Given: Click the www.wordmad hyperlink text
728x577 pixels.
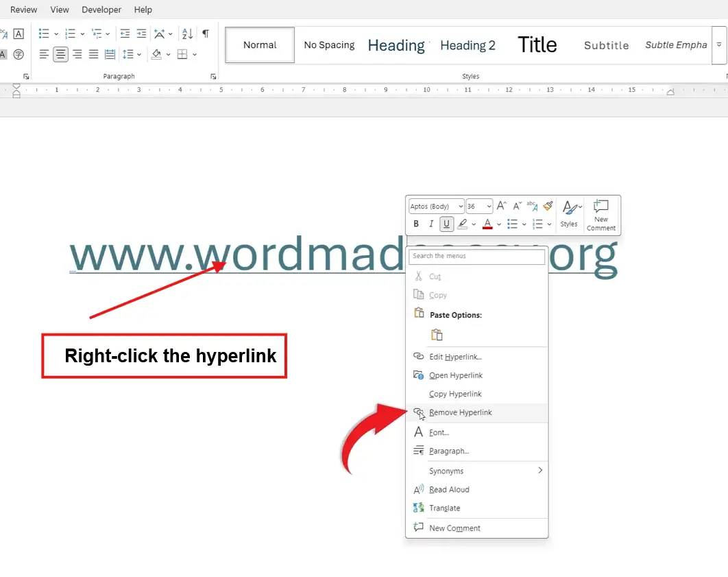Looking at the screenshot, I should point(236,254).
